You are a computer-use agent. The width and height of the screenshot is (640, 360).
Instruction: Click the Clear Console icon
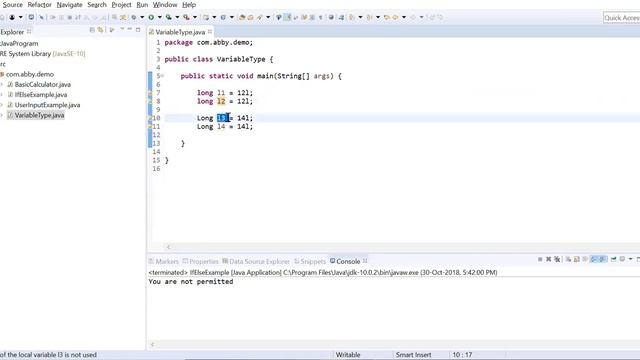pyautogui.click(x=568, y=259)
